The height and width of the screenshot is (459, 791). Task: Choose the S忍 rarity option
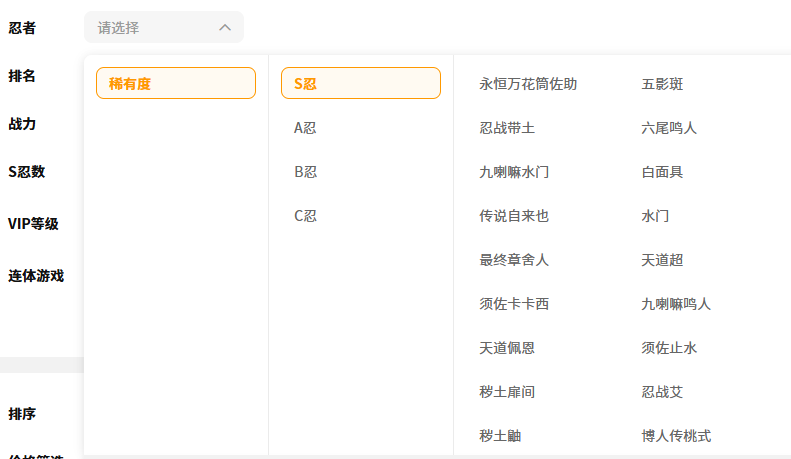(x=360, y=83)
